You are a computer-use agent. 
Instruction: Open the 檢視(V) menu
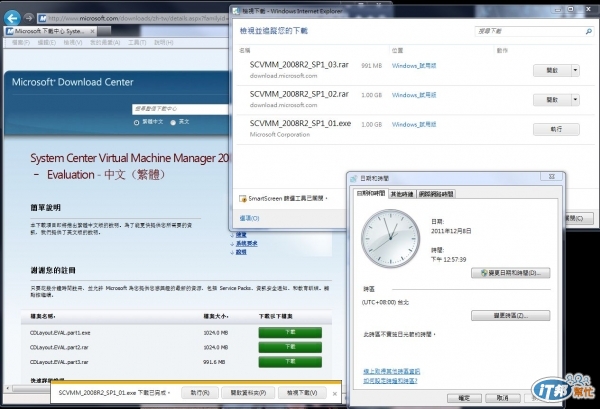(x=73, y=42)
